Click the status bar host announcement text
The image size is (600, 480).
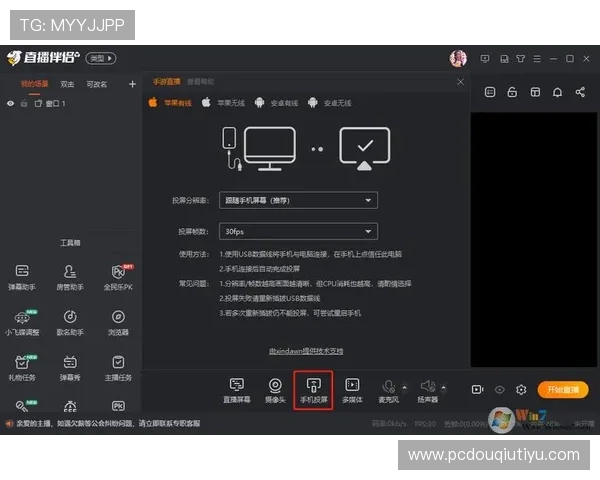click(108, 423)
